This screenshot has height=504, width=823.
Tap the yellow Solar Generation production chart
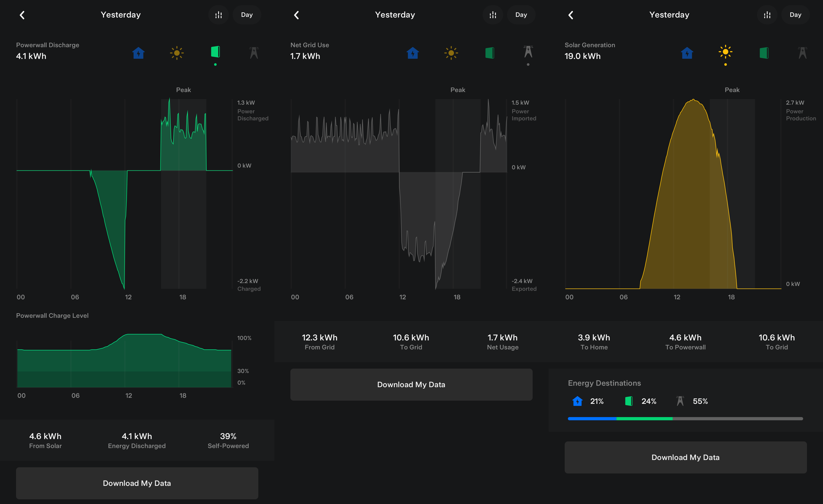(x=673, y=193)
